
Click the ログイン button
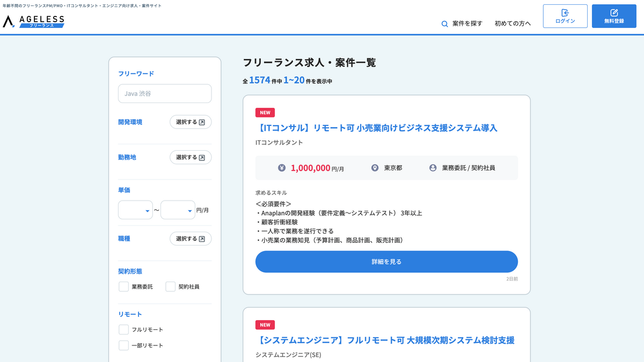(565, 16)
